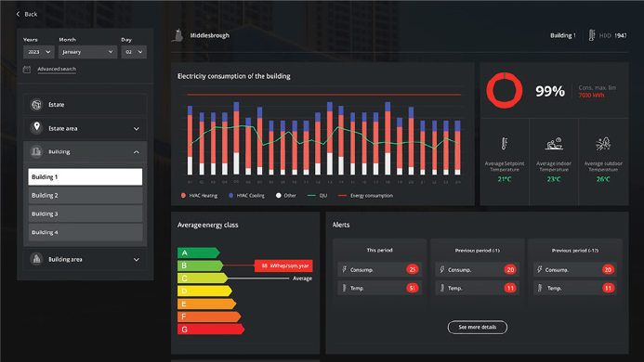Click the Average Setpoint Temperature thermometer icon
Image resolution: width=644 pixels, height=362 pixels.
tap(505, 144)
